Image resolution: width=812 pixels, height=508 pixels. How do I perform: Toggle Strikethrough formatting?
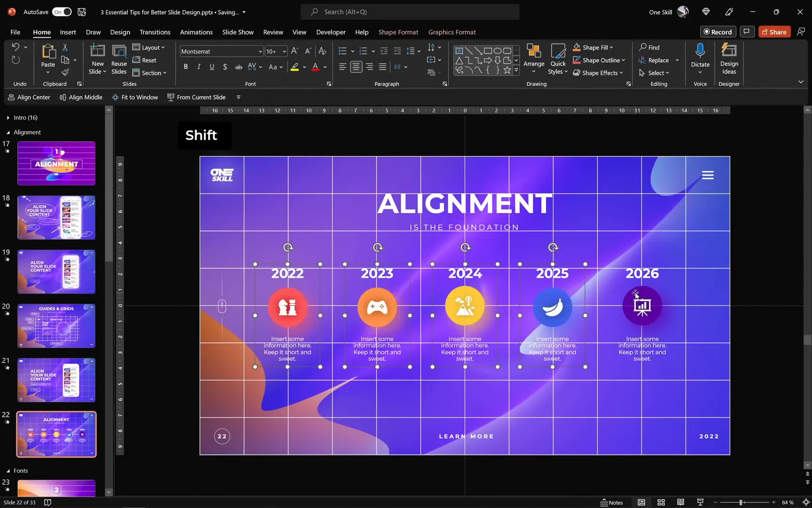coord(238,67)
